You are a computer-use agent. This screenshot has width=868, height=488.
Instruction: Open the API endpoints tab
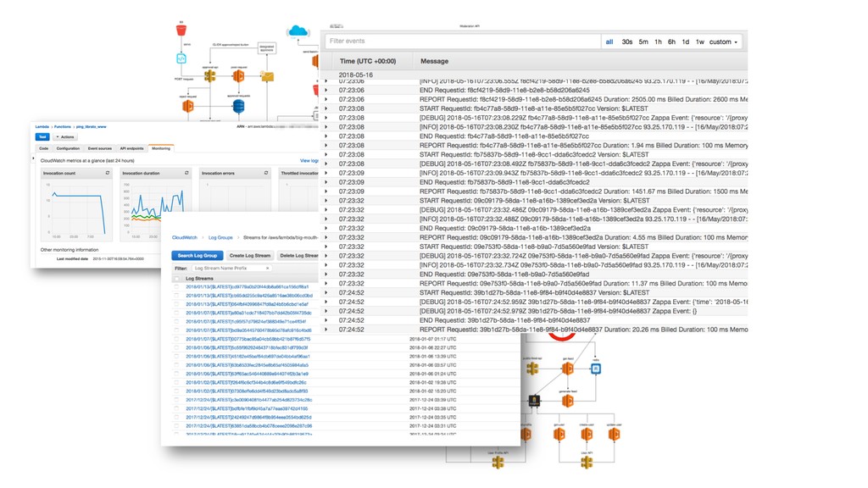click(131, 148)
